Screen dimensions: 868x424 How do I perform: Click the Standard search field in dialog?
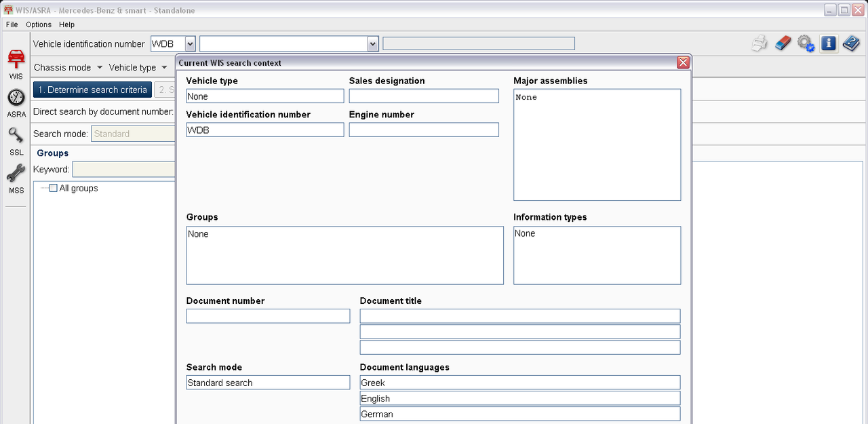(268, 383)
